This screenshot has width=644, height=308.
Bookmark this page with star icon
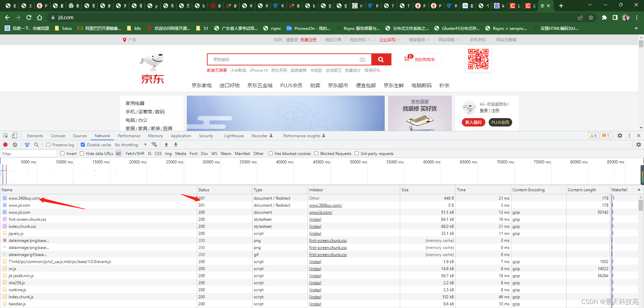(x=591, y=17)
